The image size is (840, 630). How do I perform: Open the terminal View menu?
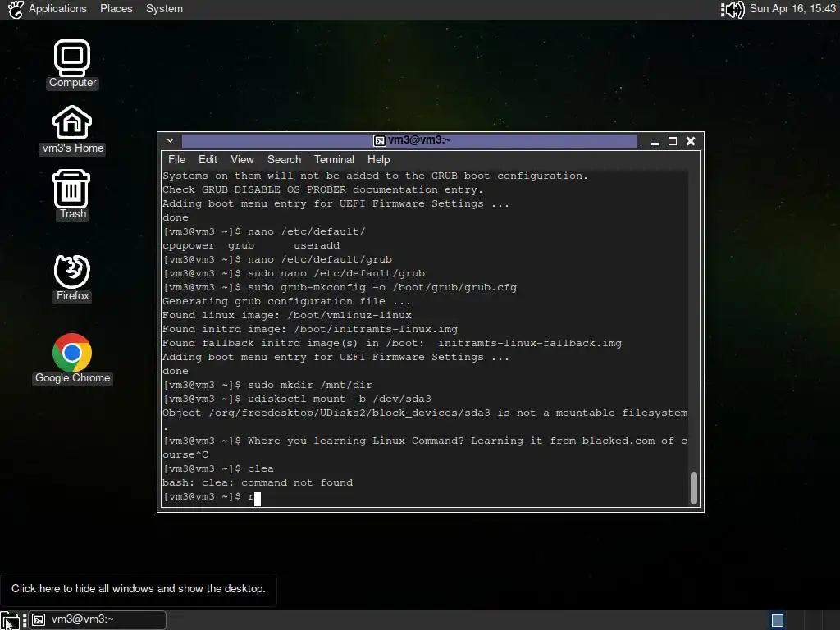[x=242, y=160]
